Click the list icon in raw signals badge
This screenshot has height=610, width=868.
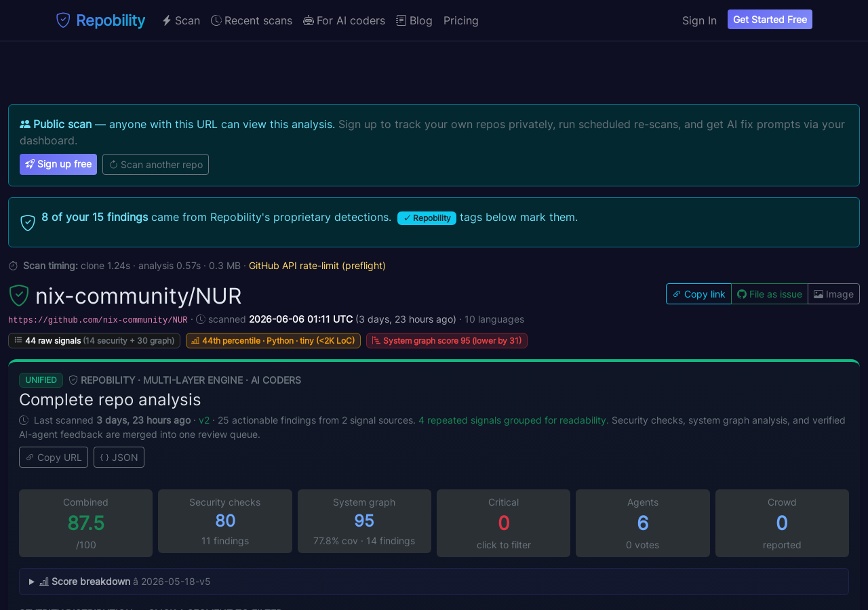click(x=18, y=340)
